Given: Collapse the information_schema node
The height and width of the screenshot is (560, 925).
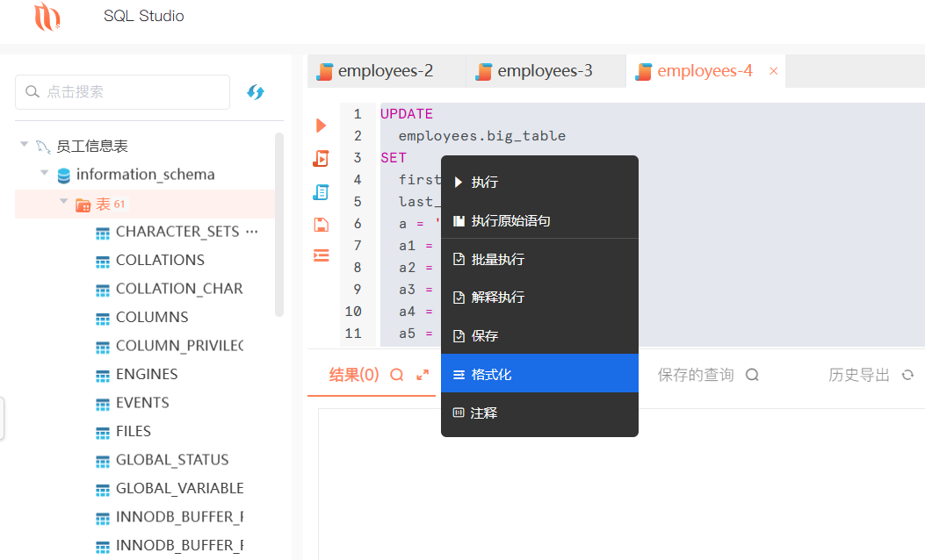Looking at the screenshot, I should [44, 172].
